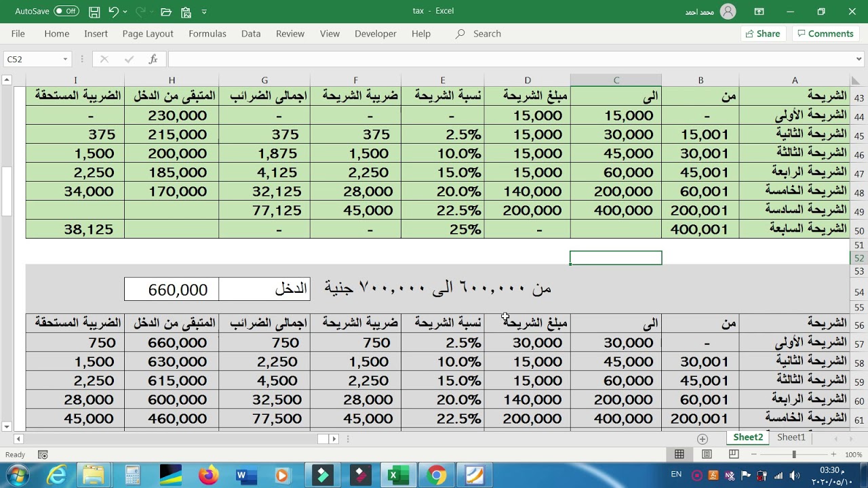Add a new sheet with the plus icon
This screenshot has height=488, width=868.
pyautogui.click(x=703, y=439)
